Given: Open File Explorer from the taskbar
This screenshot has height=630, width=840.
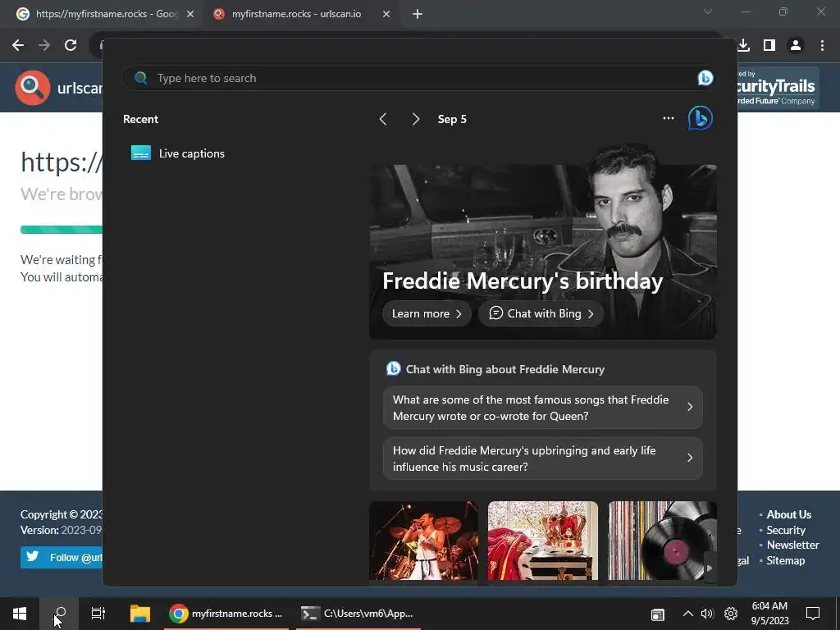Looking at the screenshot, I should [x=140, y=614].
